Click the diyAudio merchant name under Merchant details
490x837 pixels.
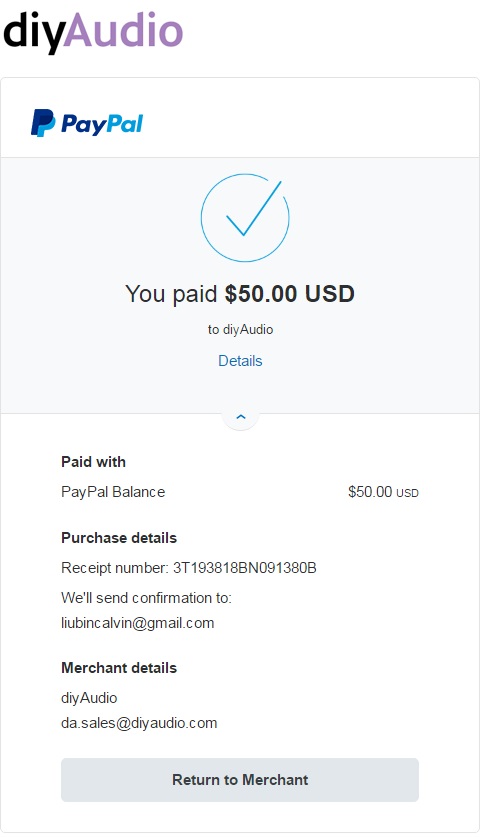tap(89, 698)
